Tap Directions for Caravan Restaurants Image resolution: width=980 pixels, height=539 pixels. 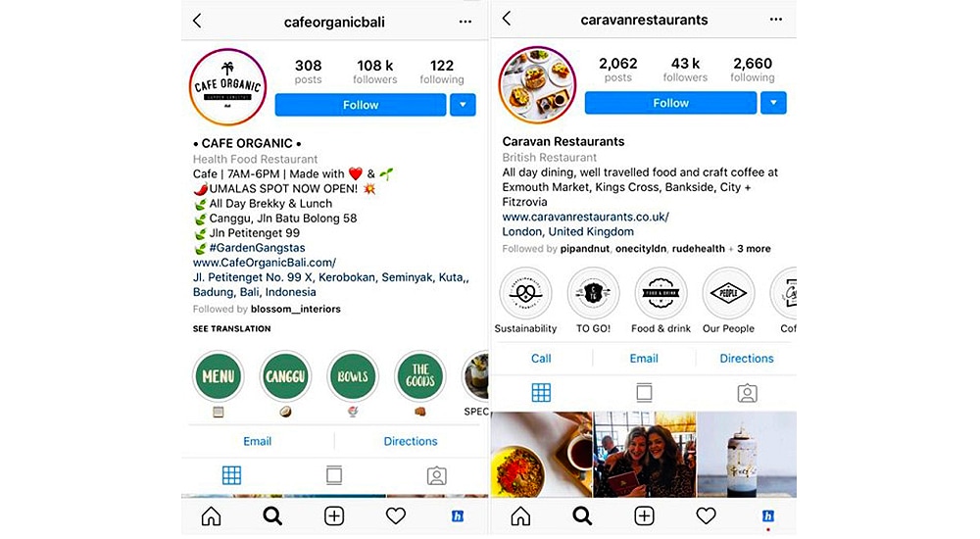tap(746, 359)
